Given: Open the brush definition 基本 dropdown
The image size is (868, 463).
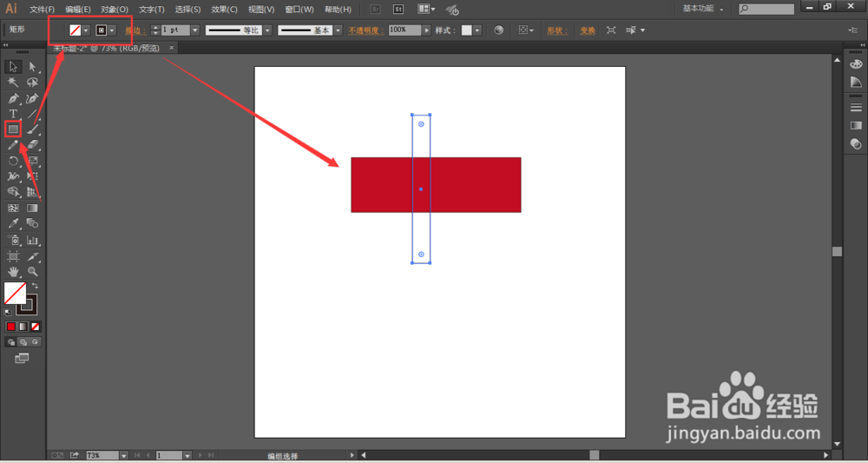Looking at the screenshot, I should (339, 30).
